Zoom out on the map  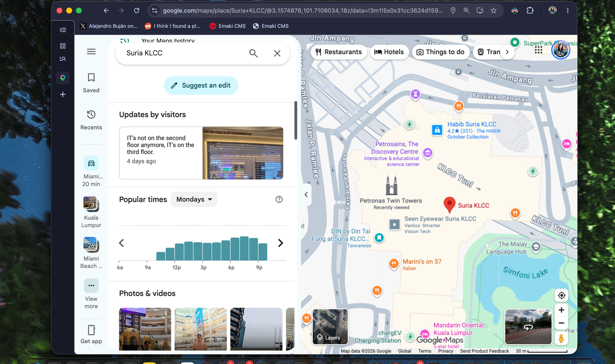(561, 323)
